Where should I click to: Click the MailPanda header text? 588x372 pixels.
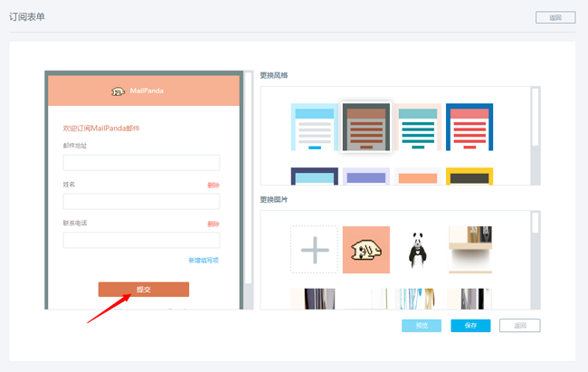click(x=147, y=91)
